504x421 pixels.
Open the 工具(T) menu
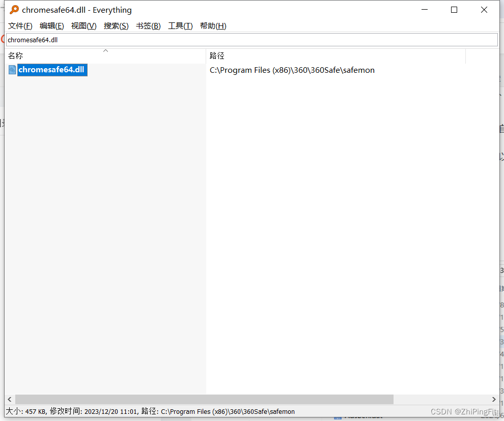point(180,26)
